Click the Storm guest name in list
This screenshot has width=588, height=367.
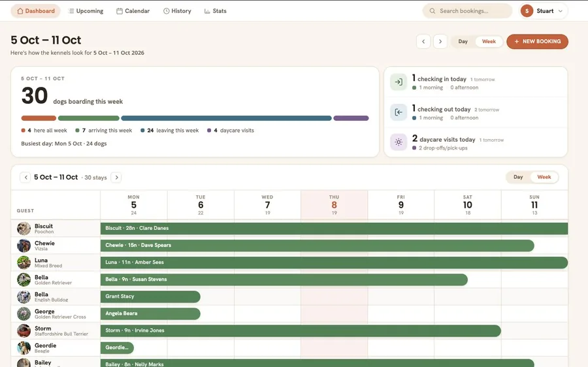tap(42, 328)
